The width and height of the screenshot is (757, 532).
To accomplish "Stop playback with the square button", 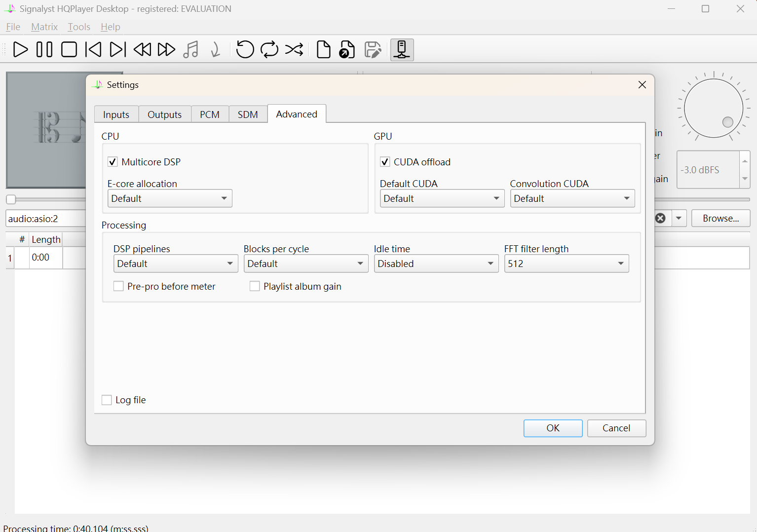I will [x=69, y=50].
